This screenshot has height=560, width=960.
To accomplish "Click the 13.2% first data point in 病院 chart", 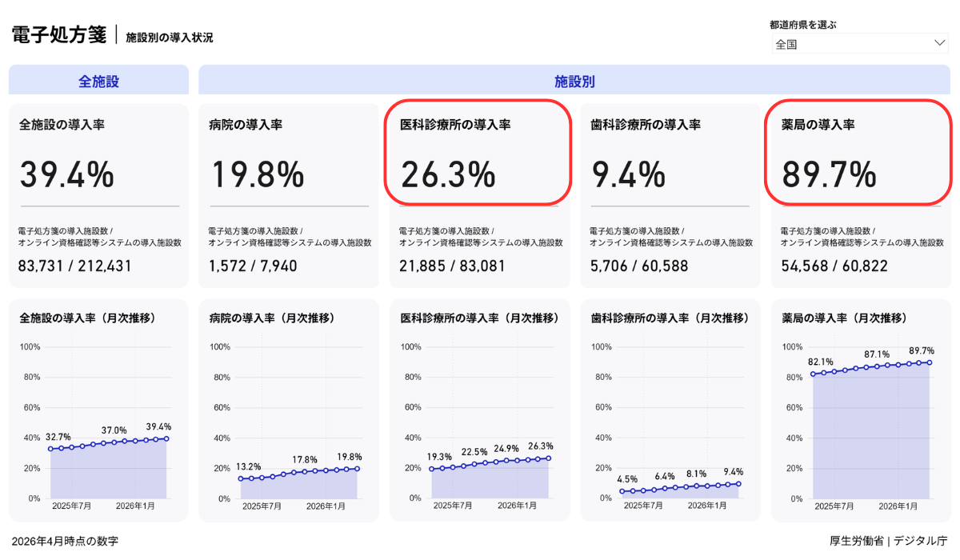I will pos(241,478).
